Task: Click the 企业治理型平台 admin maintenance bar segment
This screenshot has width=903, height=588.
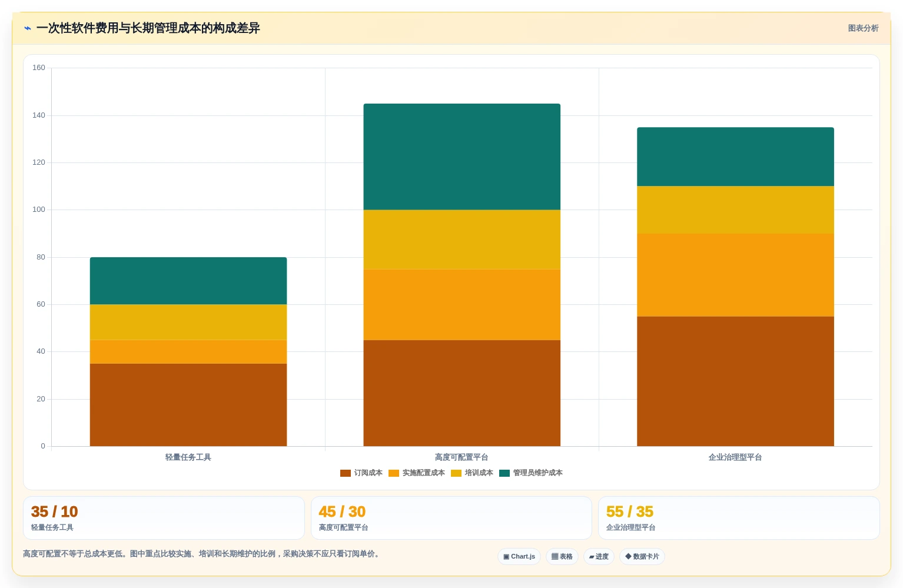Action: click(736, 157)
